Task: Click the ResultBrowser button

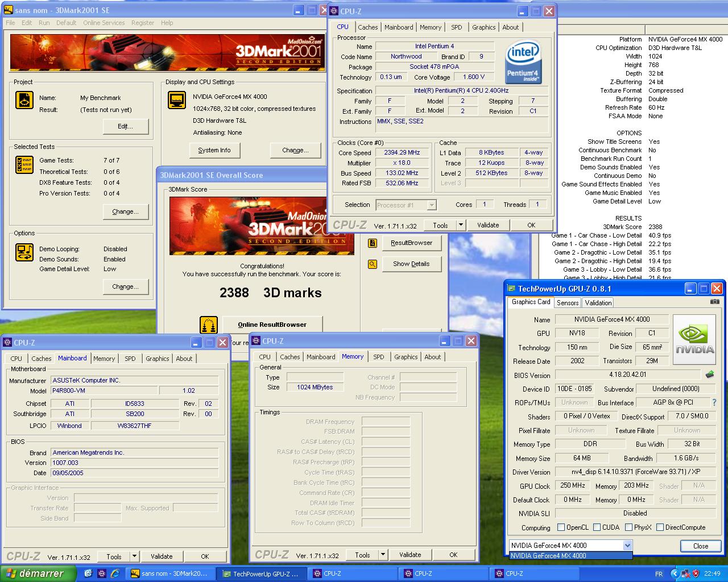Action: (x=411, y=243)
